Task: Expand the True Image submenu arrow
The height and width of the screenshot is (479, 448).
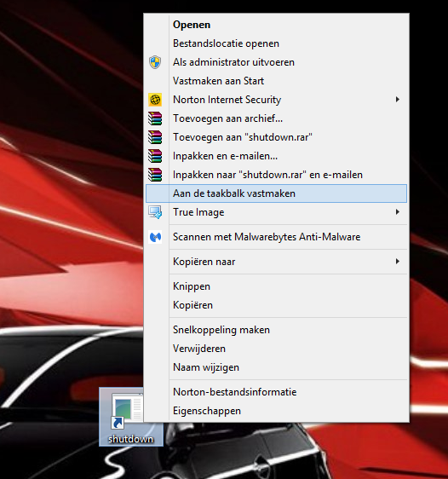Action: point(398,212)
